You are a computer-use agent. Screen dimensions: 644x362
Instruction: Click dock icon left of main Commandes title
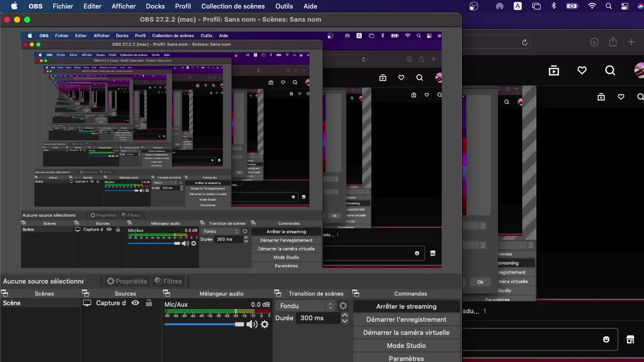click(356, 293)
